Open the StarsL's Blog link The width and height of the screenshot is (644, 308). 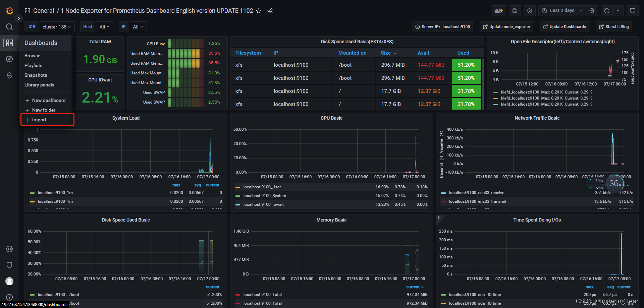tap(613, 27)
